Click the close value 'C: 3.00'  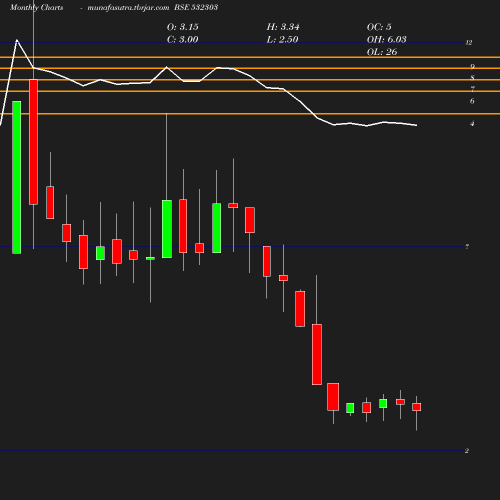183,39
